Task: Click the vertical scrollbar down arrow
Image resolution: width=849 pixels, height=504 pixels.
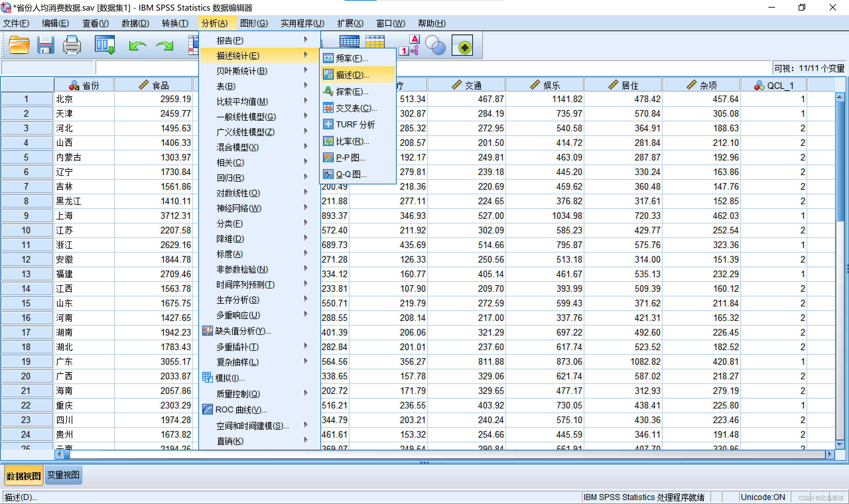Action: click(839, 444)
